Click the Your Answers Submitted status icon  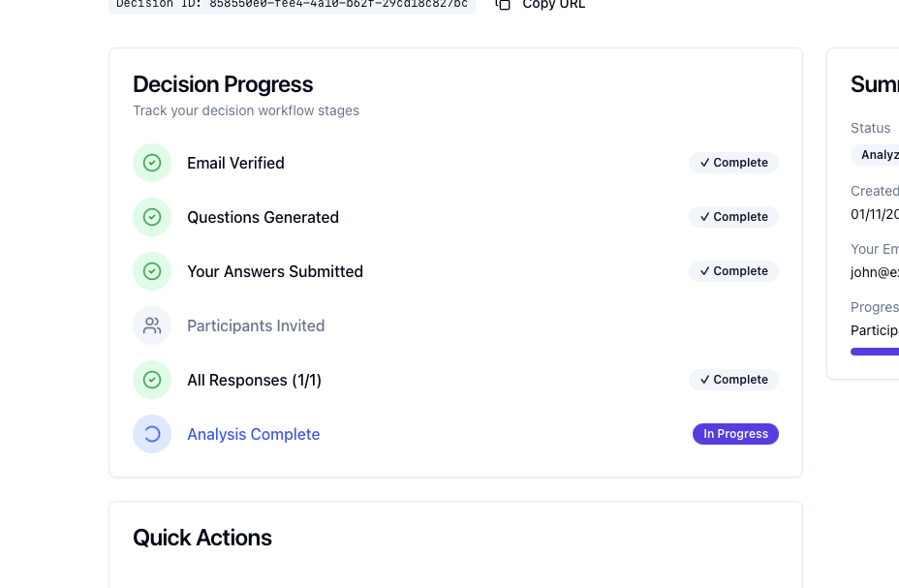point(152,271)
